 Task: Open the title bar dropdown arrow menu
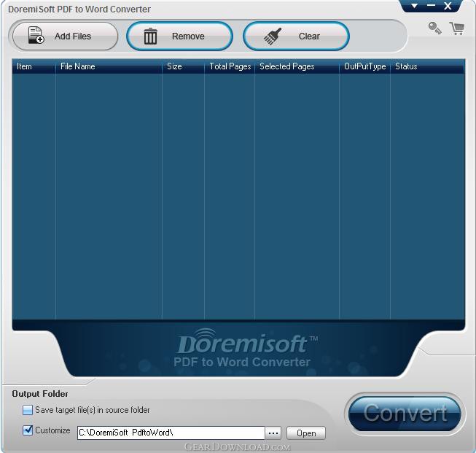point(414,6)
